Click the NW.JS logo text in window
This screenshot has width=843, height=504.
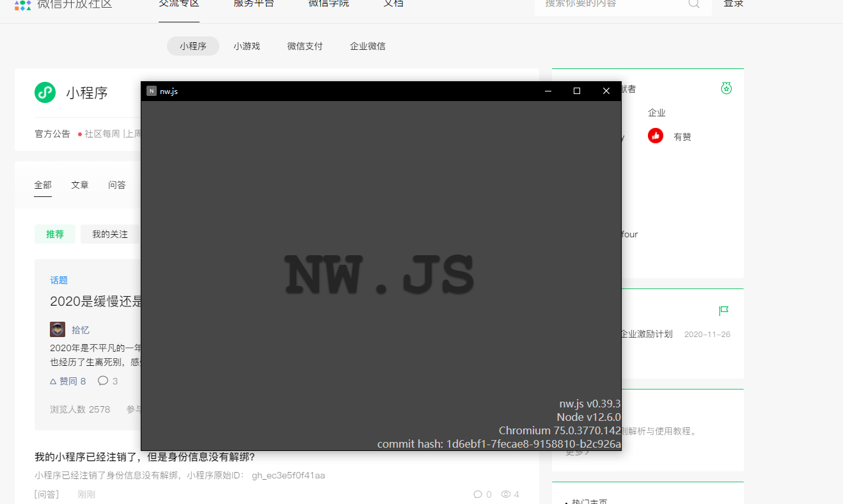tap(380, 275)
